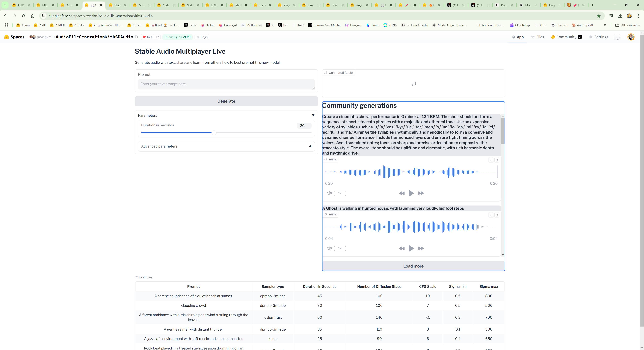Viewport: 644px width, 350px height.
Task: Mute volume on choral audio clip
Action: tap(329, 193)
